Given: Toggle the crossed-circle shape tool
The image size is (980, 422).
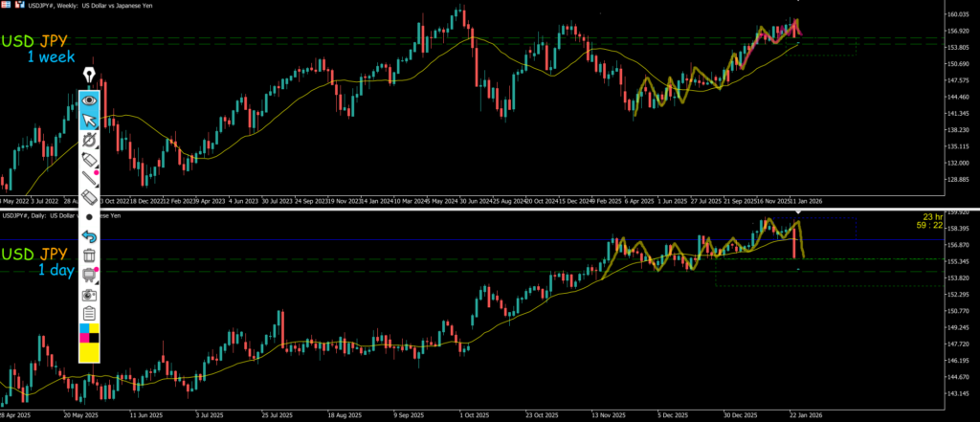Looking at the screenshot, I should pos(89,140).
